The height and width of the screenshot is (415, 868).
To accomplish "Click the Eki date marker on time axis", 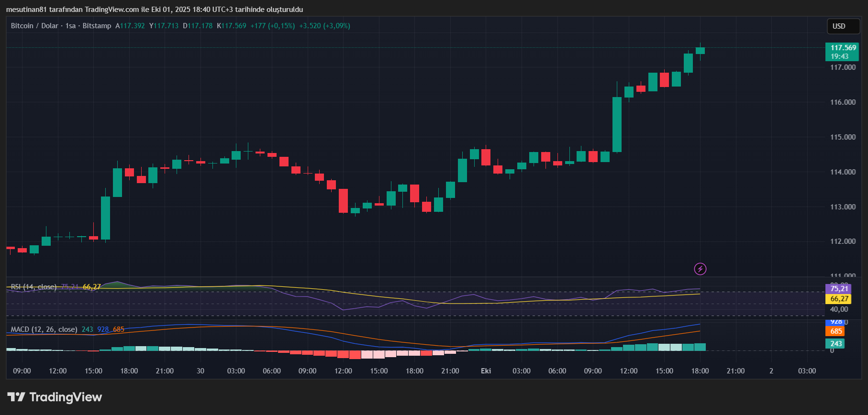I will (x=486, y=371).
